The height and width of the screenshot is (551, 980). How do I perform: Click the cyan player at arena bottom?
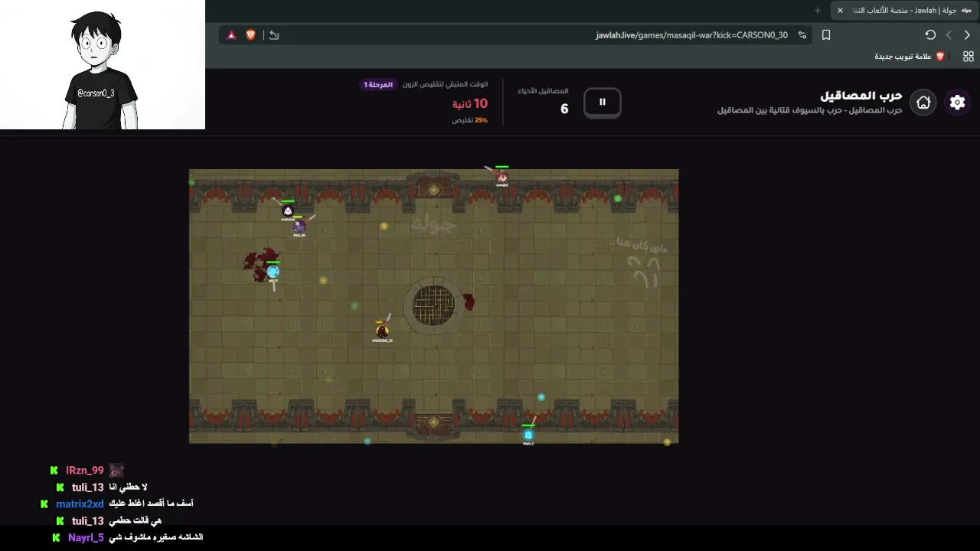[528, 435]
